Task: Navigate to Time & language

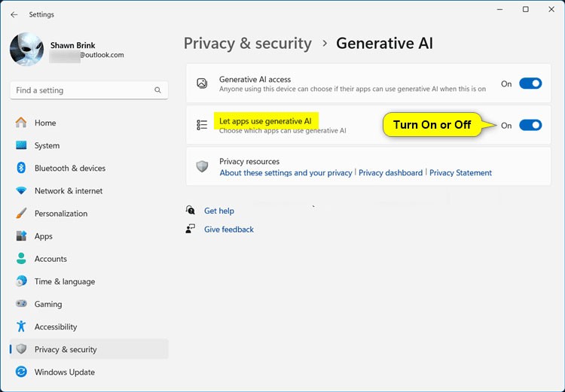Action: tap(65, 281)
